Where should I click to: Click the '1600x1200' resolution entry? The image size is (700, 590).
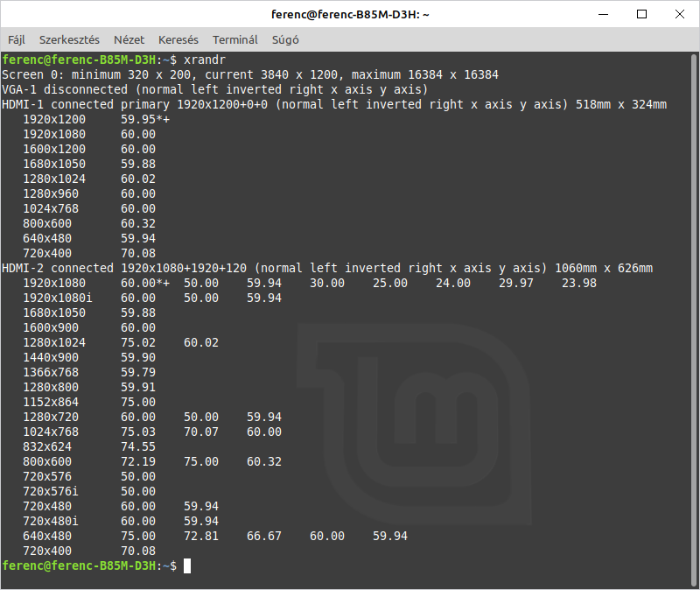click(x=54, y=149)
